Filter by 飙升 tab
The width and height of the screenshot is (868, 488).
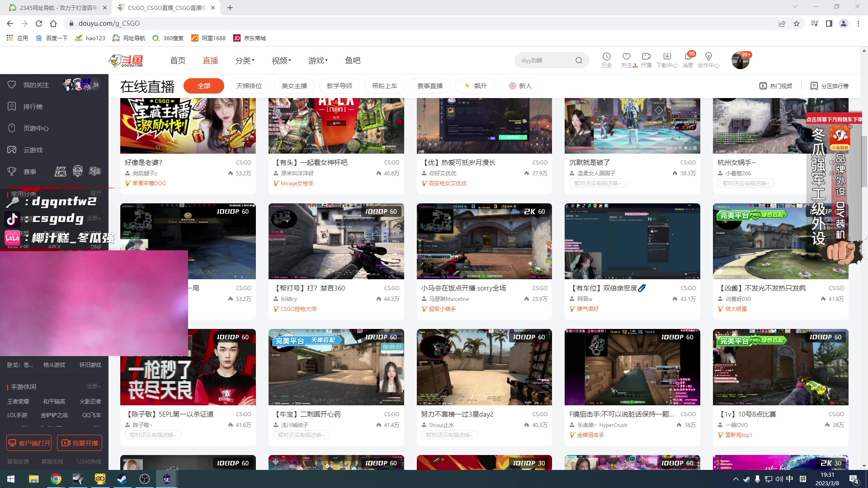(475, 86)
